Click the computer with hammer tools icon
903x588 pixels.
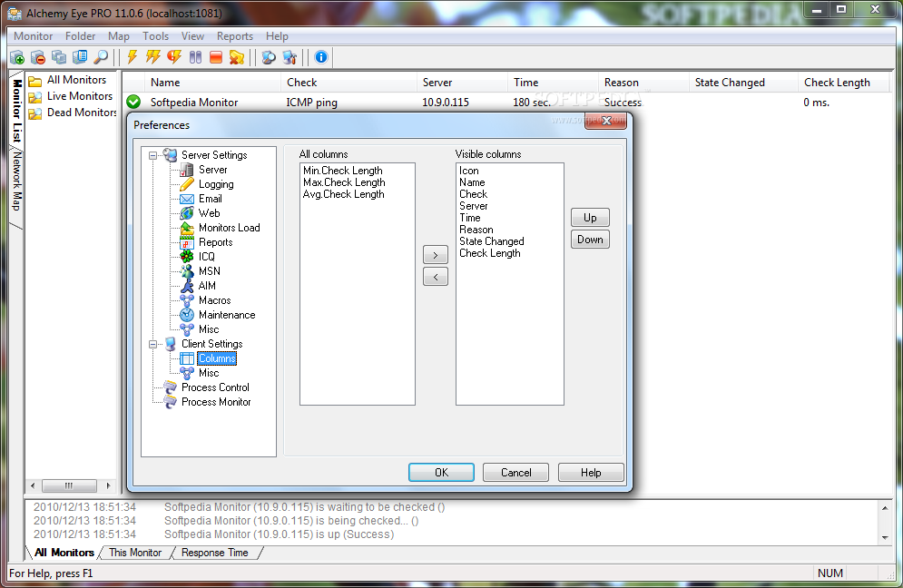[x=290, y=57]
